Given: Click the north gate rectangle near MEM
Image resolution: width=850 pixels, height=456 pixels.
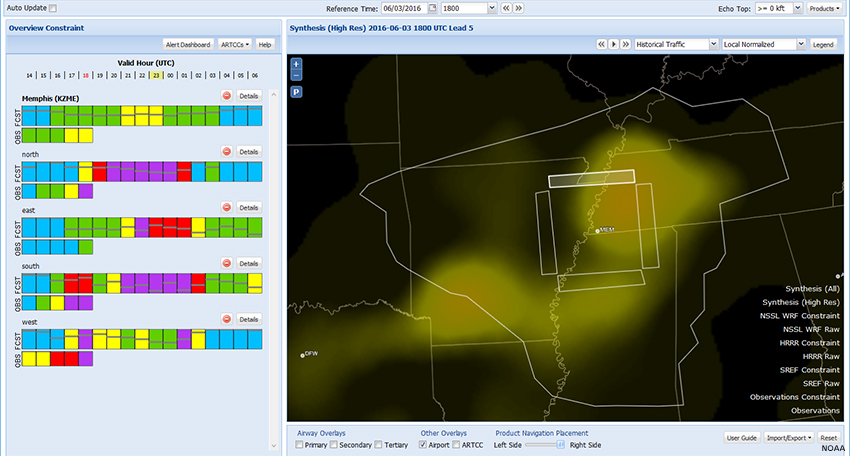Looking at the screenshot, I should 591,178.
